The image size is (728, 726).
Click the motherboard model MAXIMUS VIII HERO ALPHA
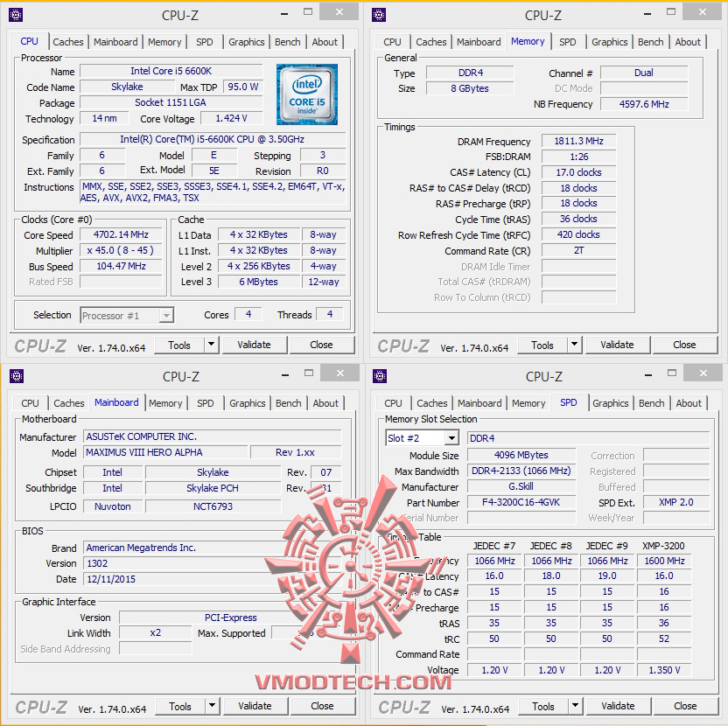click(165, 452)
